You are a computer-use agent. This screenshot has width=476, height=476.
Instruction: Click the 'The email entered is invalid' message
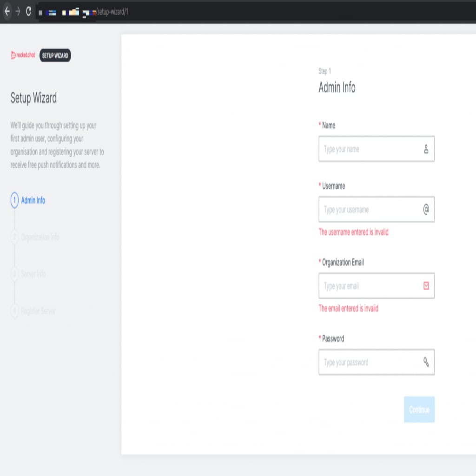click(349, 309)
